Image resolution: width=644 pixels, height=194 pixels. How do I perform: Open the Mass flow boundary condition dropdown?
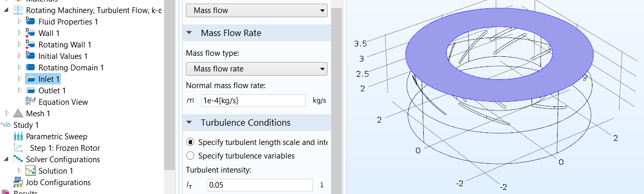pos(257,10)
